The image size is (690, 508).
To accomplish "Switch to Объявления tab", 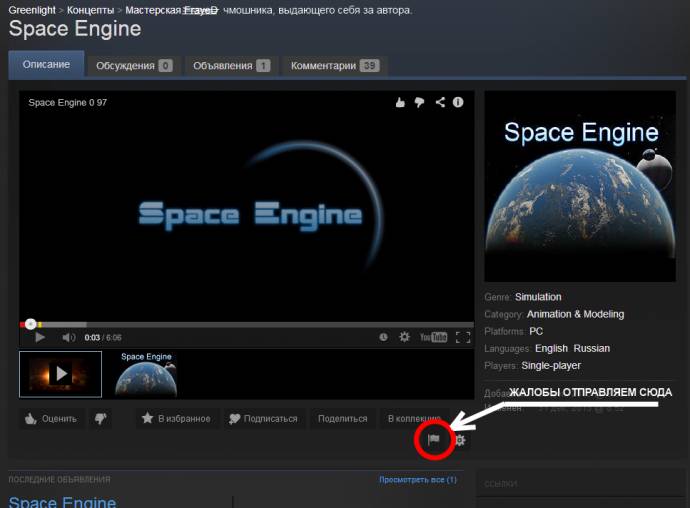I will 231,66.
